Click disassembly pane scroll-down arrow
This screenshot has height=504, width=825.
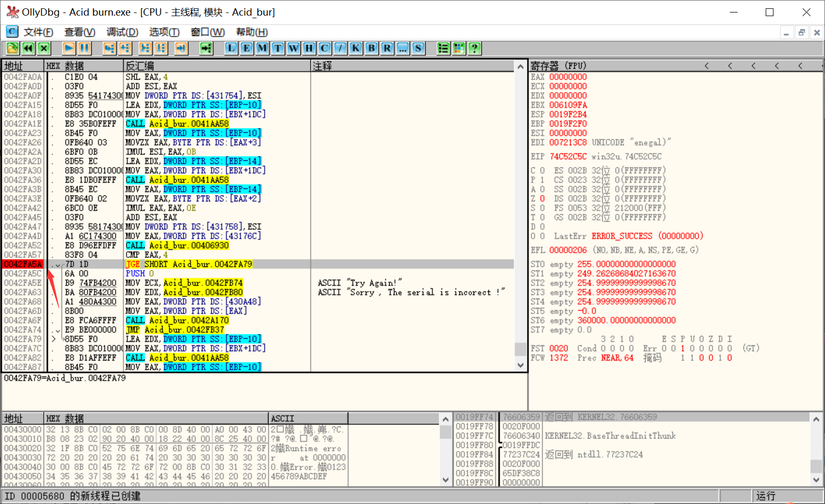(521, 365)
